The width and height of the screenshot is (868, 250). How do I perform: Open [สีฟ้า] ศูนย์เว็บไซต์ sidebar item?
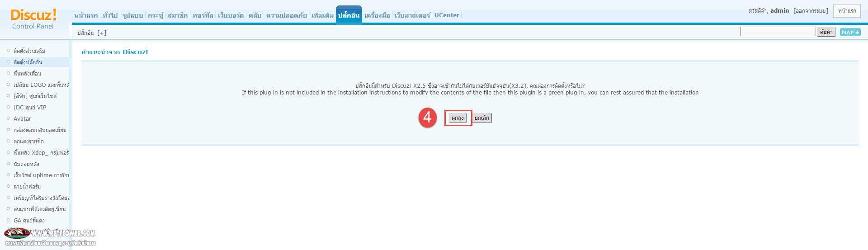(x=35, y=96)
